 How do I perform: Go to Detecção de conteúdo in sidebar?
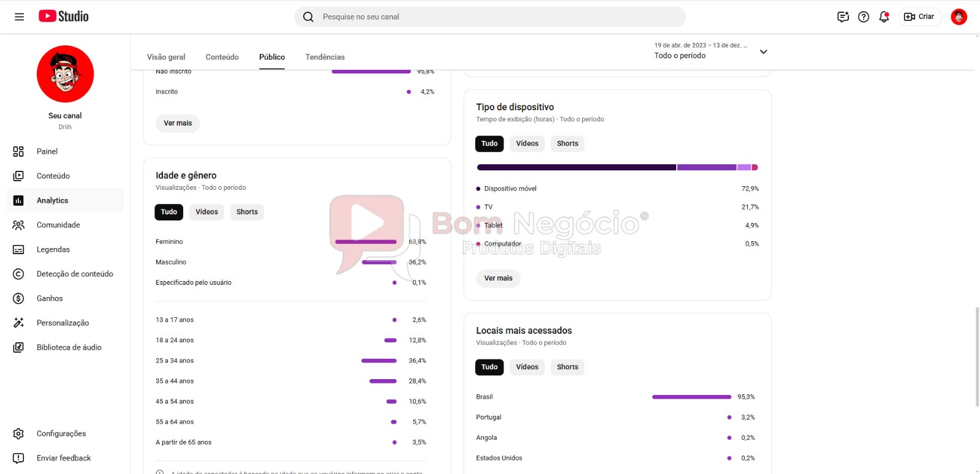point(74,274)
